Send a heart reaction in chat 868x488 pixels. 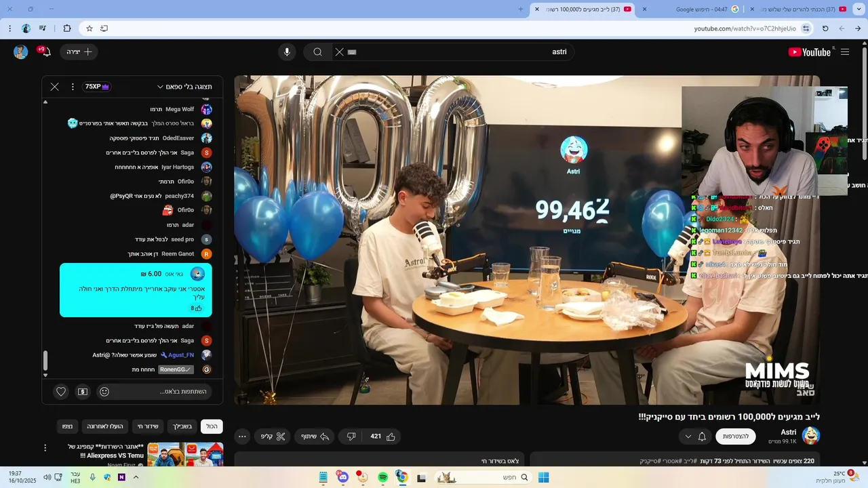coord(61,392)
